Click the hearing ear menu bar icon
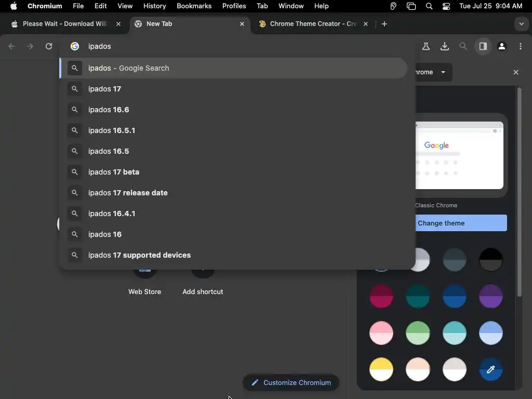 pos(393,6)
